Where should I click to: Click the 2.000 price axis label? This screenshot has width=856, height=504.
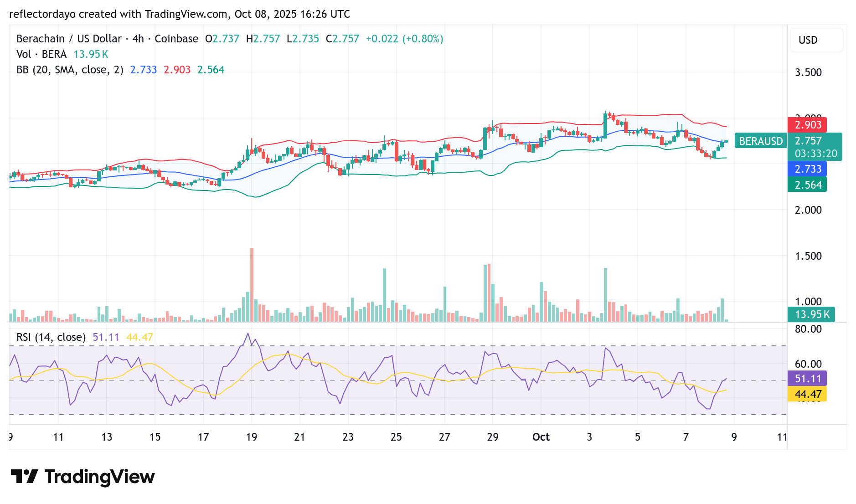click(x=808, y=210)
